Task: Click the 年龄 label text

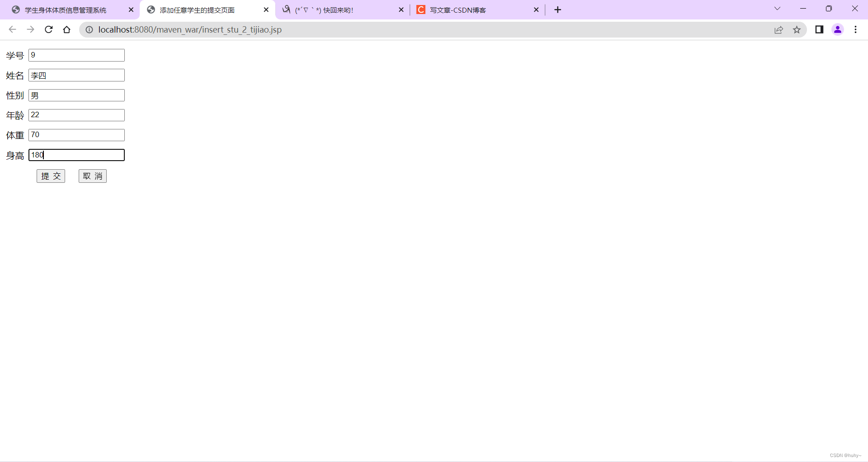Action: (x=15, y=115)
